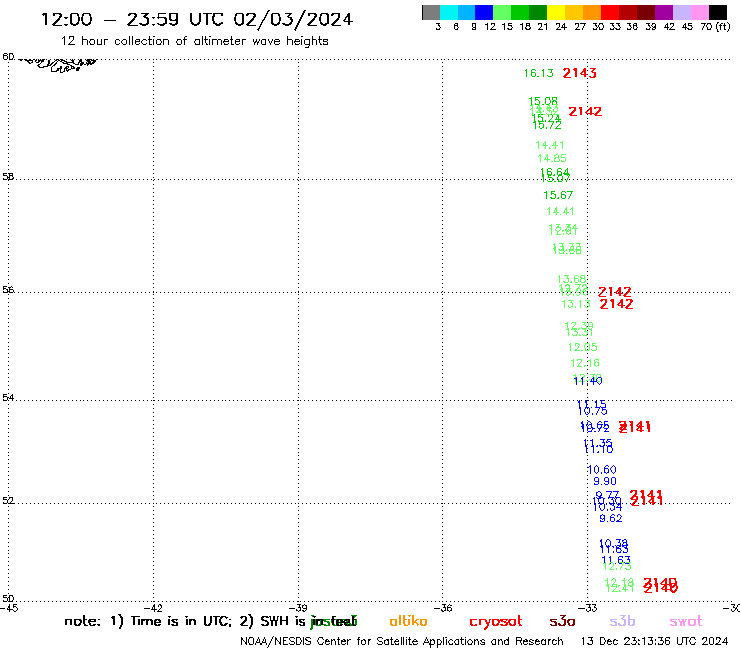Select the longitude axis label -42

[154, 608]
